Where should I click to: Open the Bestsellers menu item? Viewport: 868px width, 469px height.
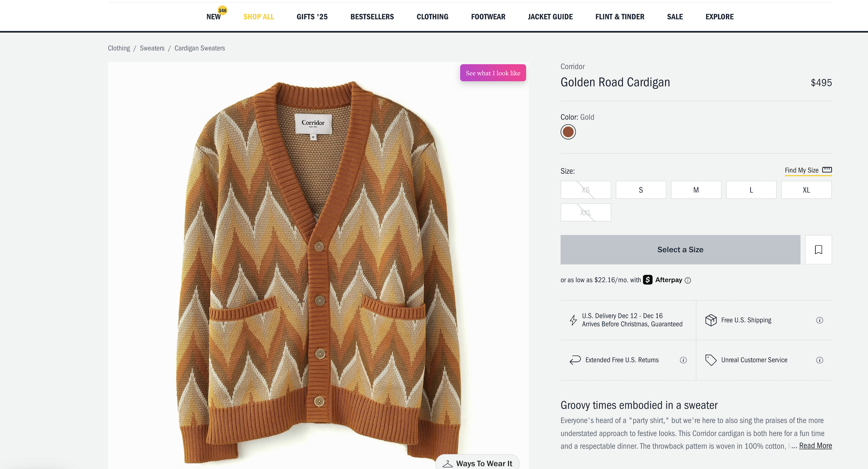(x=372, y=17)
